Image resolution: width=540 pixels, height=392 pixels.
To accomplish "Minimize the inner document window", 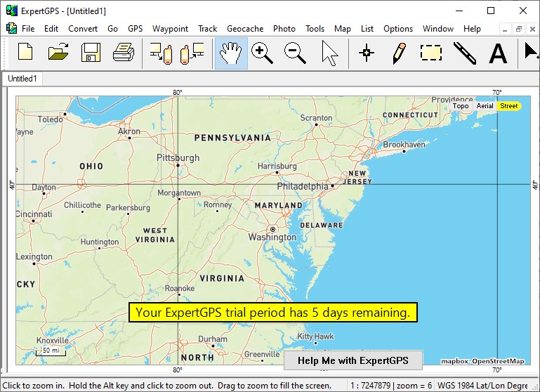I will pyautogui.click(x=505, y=30).
